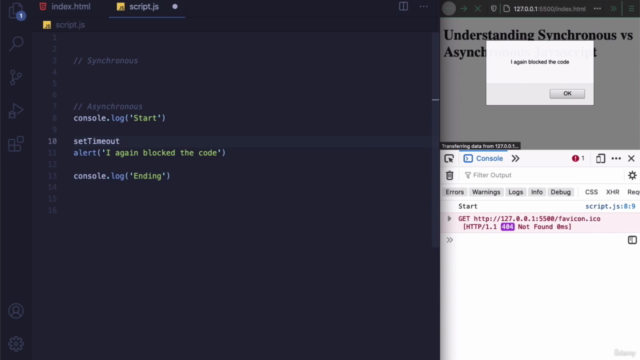Screen dimensions: 640x360
Task: Expand the favicon.ico GET request entry
Action: [449, 219]
